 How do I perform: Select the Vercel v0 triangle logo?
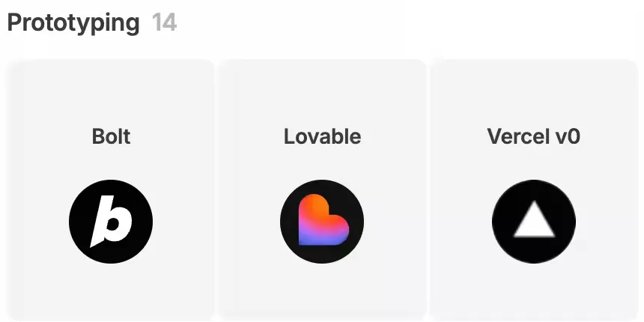(x=534, y=222)
